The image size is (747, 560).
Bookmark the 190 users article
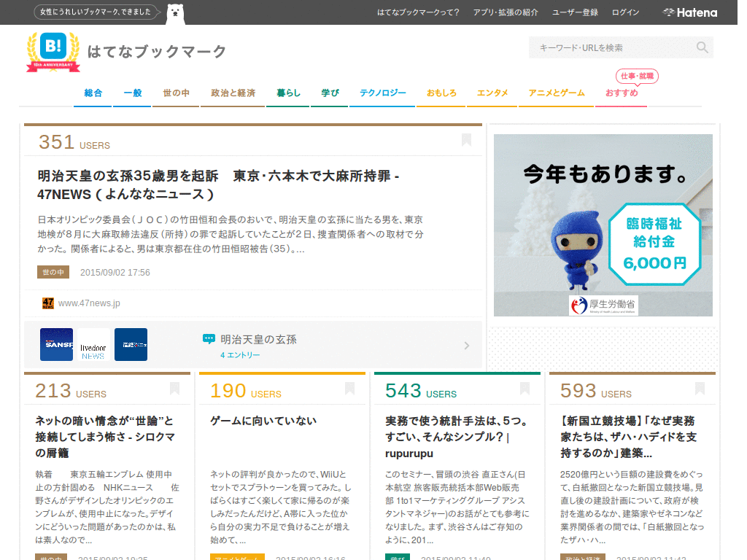349,389
